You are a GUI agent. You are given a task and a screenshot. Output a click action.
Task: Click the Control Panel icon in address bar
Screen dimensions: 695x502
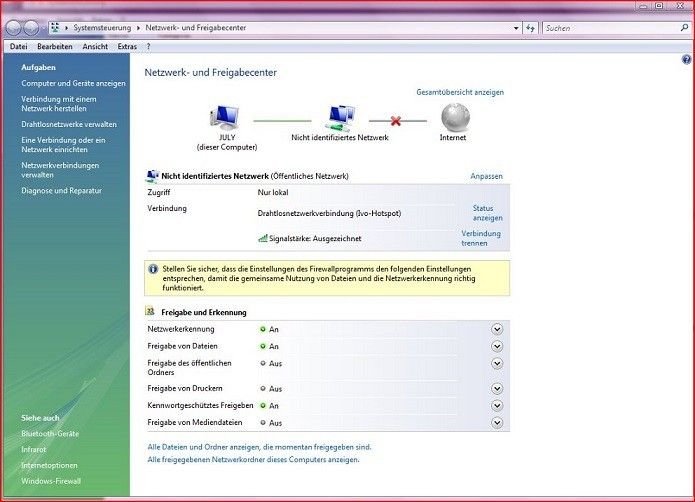55,27
